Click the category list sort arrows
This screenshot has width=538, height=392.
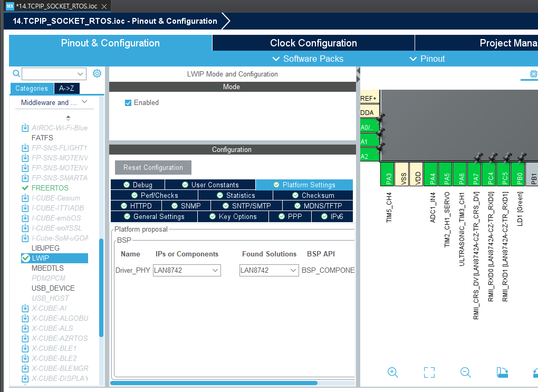68,118
